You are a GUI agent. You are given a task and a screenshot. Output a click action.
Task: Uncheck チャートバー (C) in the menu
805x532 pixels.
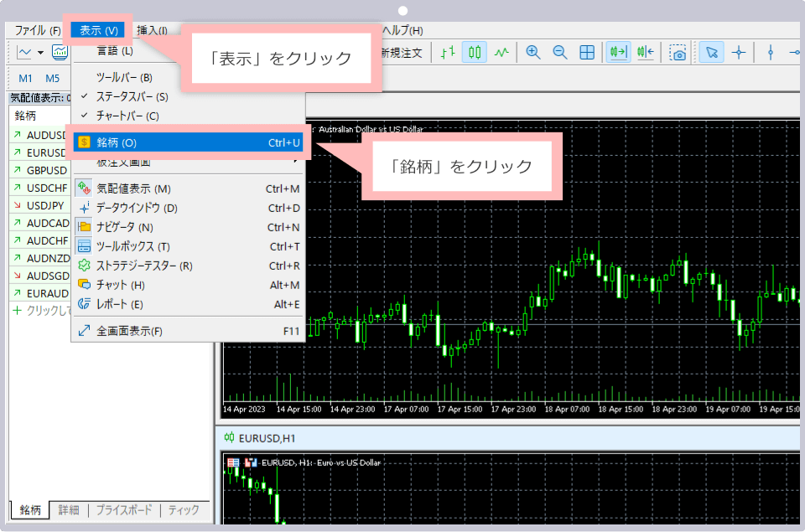point(127,116)
